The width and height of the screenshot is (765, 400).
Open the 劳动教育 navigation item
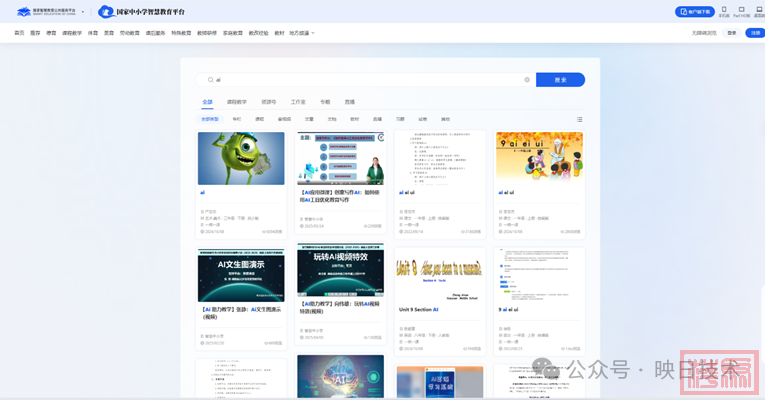129,33
